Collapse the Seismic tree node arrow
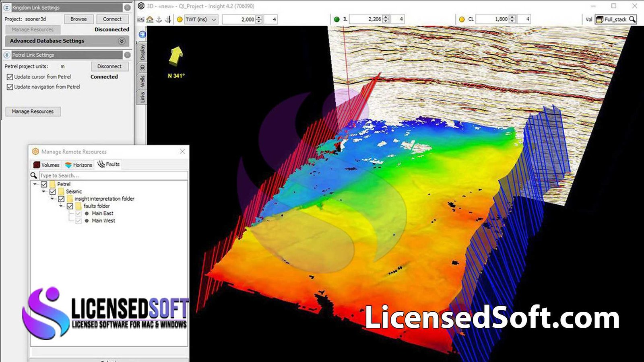 pyautogui.click(x=44, y=191)
